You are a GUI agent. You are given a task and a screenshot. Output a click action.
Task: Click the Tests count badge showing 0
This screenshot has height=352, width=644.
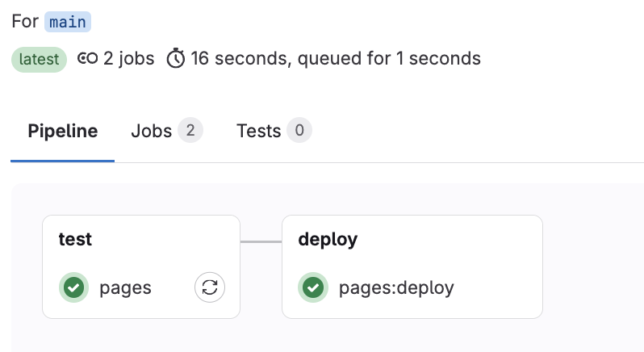point(299,131)
